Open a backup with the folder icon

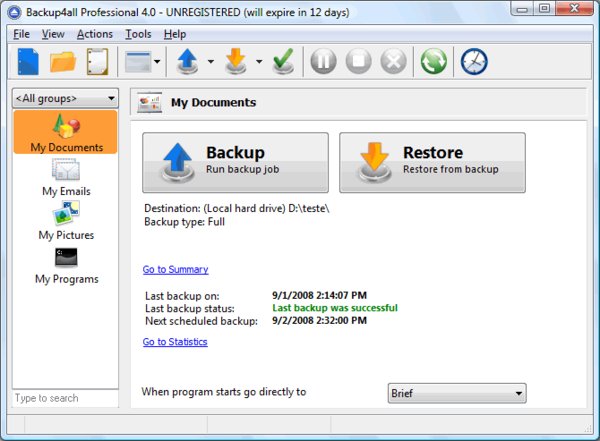click(63, 61)
